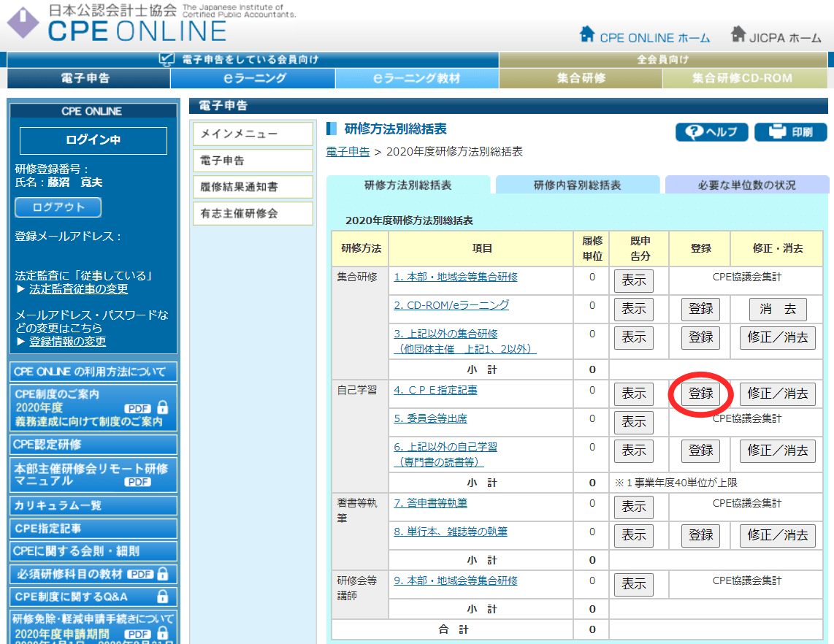The height and width of the screenshot is (644, 834).
Task: Click the question mark help icon
Action: (694, 132)
